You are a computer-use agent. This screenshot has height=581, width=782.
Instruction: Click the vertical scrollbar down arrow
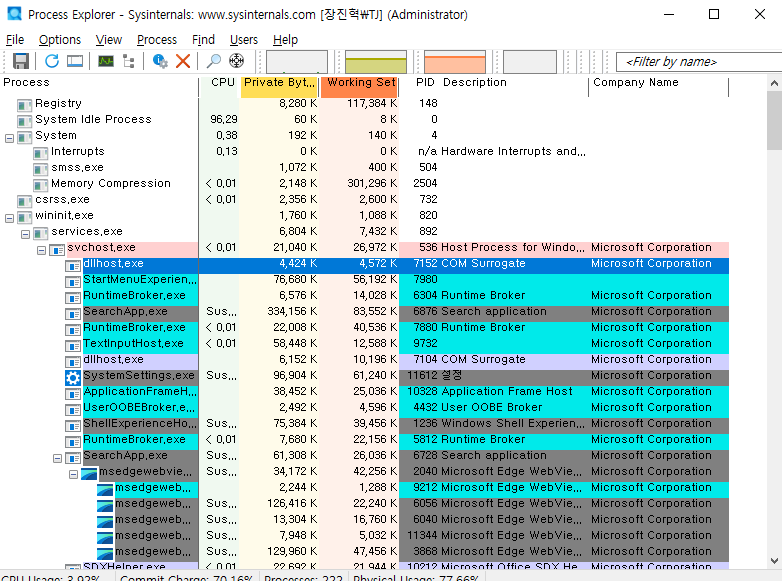[774, 561]
